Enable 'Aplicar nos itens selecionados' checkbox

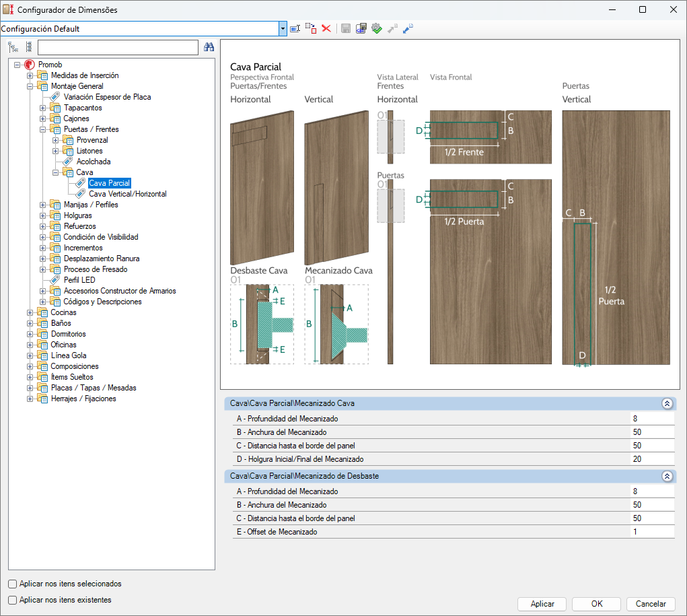13,584
